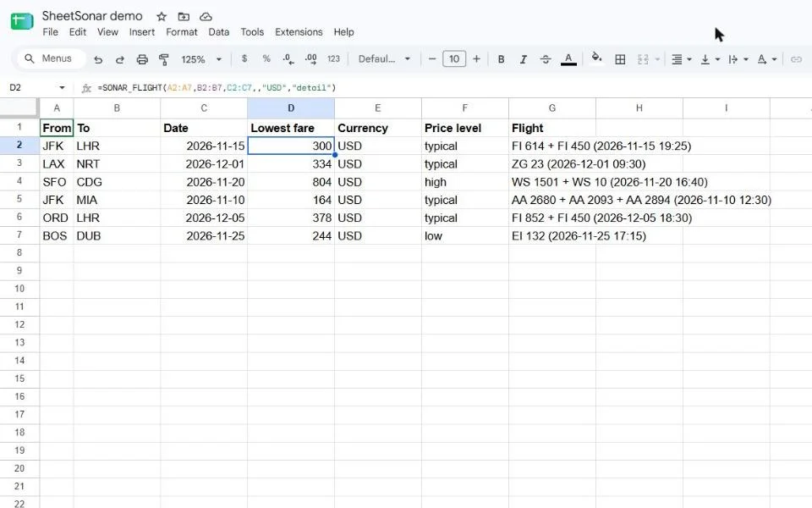
Task: Open vertical align dropdown
Action: coord(710,59)
